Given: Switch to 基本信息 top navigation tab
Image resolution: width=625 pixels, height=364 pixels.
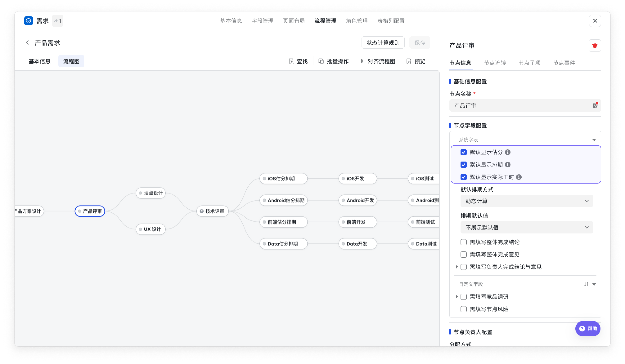Looking at the screenshot, I should pyautogui.click(x=231, y=21).
